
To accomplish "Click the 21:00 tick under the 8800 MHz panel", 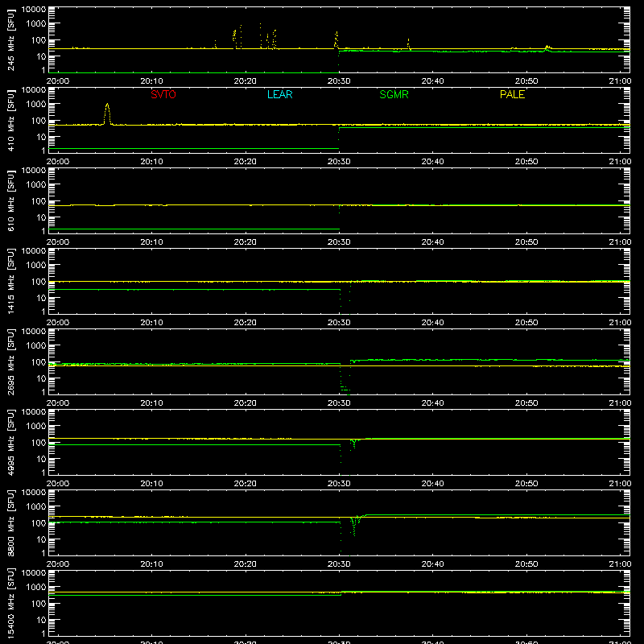I will pyautogui.click(x=620, y=564).
